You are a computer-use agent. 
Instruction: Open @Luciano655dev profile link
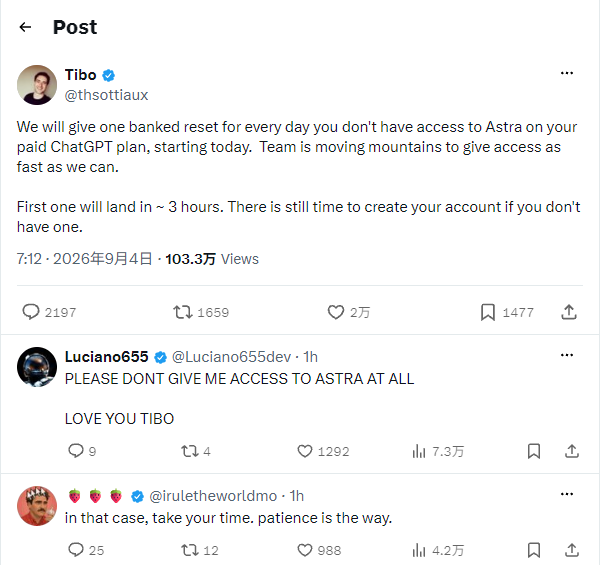(x=232, y=357)
